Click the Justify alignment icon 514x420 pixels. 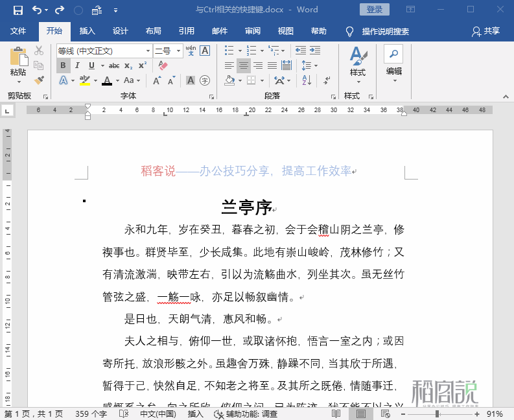(x=272, y=65)
